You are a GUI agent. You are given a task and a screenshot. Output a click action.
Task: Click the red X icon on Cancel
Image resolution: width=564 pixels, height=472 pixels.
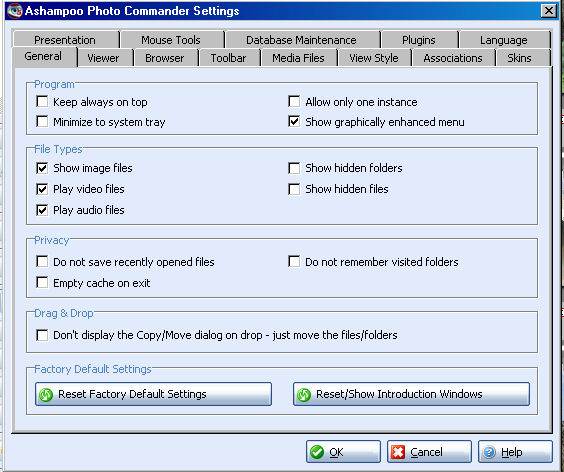tap(398, 452)
